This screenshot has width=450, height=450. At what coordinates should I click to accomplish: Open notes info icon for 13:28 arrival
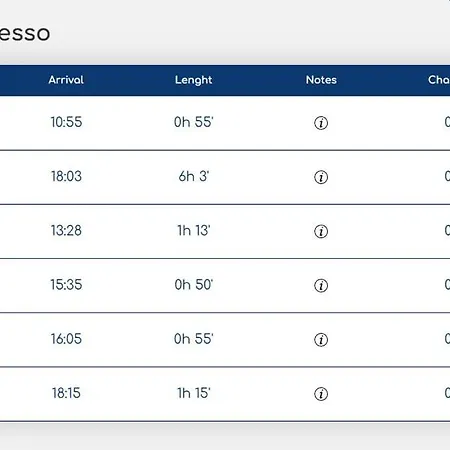tap(321, 231)
